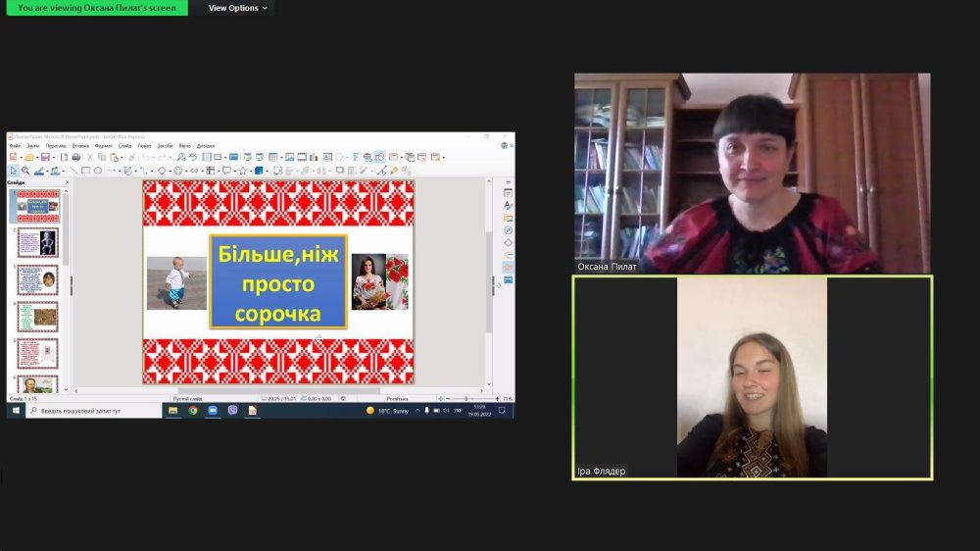
Task: Expand the Paste options dropdown arrow
Action: (122, 157)
